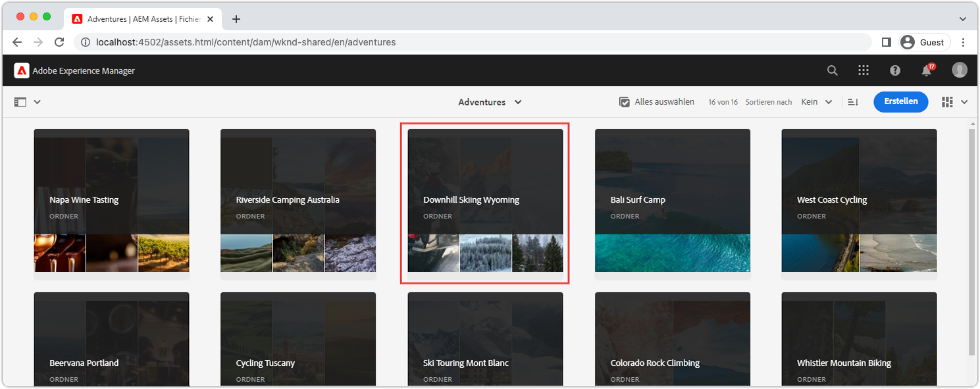
Task: Reload the page with the refresh icon
Action: [x=59, y=42]
